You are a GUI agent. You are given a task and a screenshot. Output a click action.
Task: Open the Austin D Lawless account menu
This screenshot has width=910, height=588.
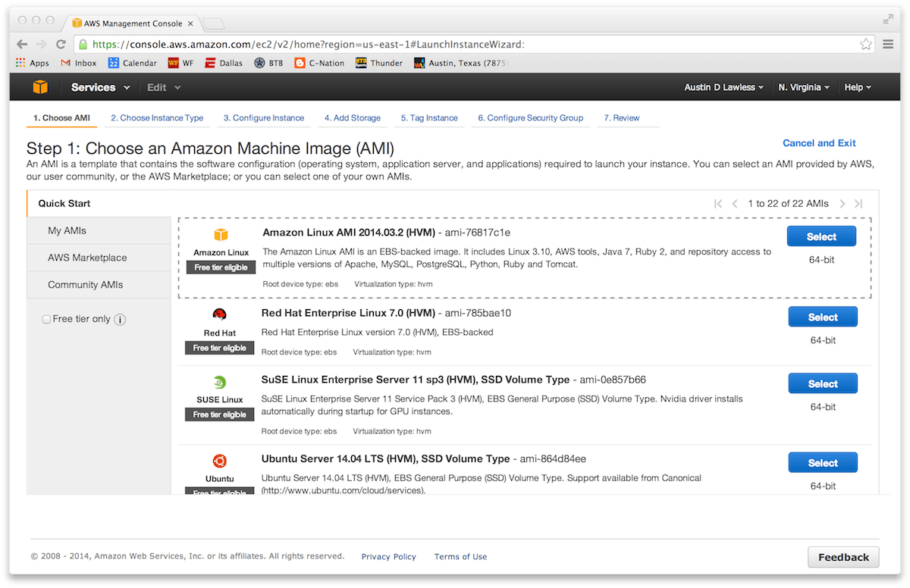723,87
